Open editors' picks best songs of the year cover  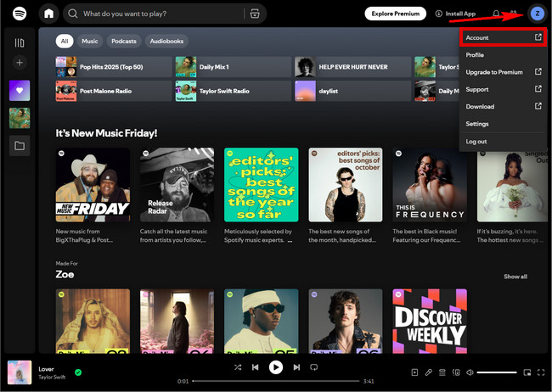[262, 185]
